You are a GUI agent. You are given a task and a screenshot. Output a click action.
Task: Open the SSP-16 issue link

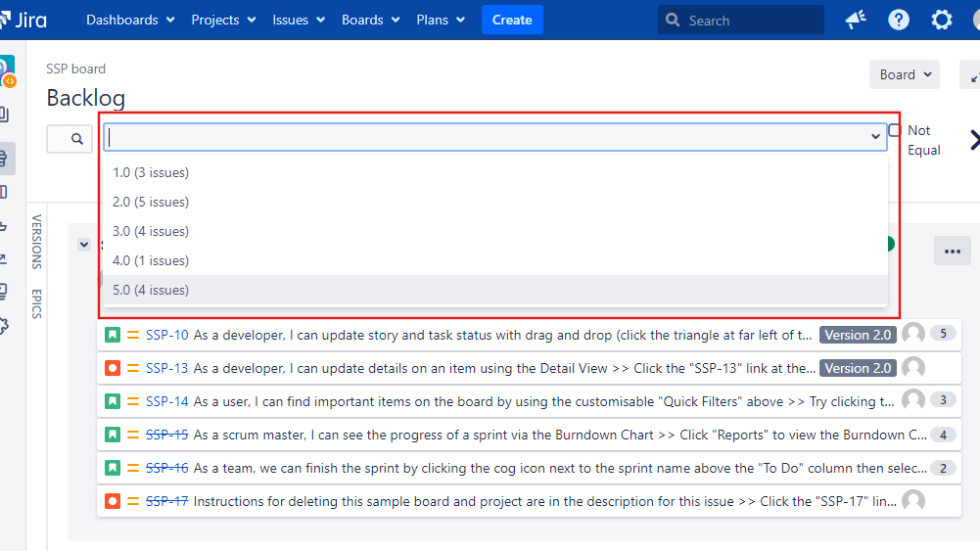point(166,468)
